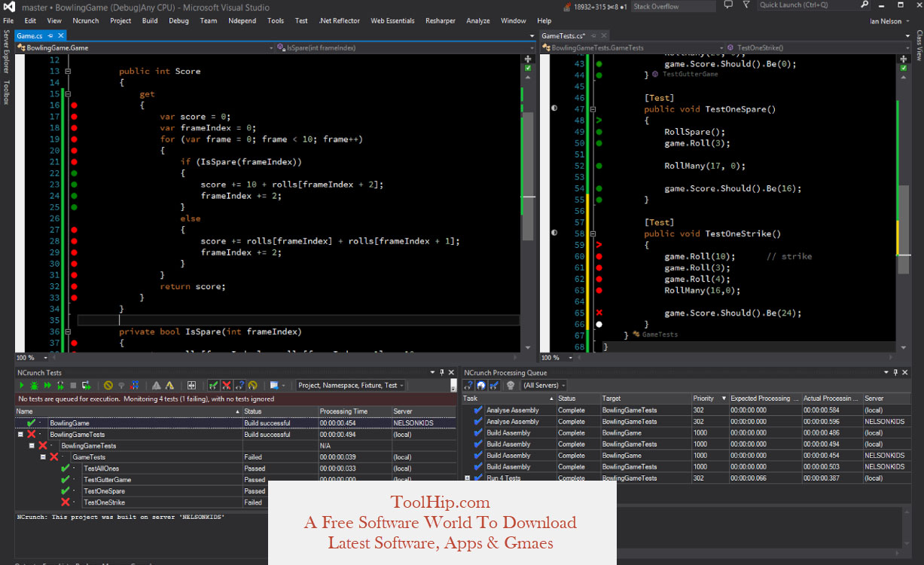
Task: Toggle unknown-result tests filter (question mark)
Action: [x=239, y=385]
